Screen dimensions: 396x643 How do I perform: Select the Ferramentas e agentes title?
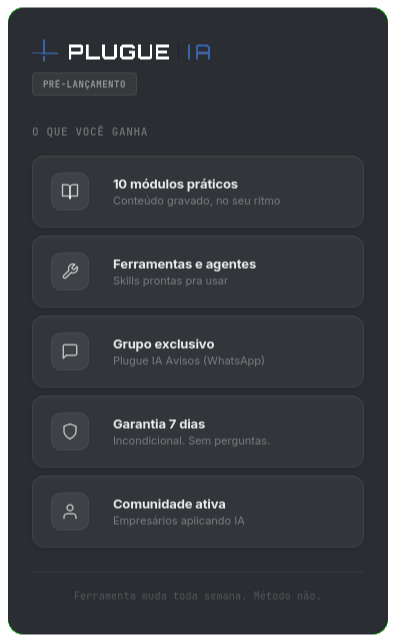[184, 264]
